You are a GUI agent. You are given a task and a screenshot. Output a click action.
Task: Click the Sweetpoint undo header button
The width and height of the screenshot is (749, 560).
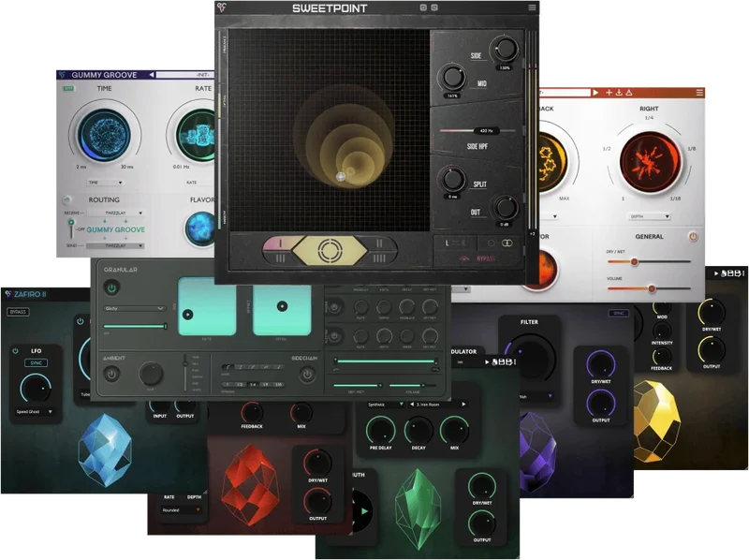[x=423, y=7]
